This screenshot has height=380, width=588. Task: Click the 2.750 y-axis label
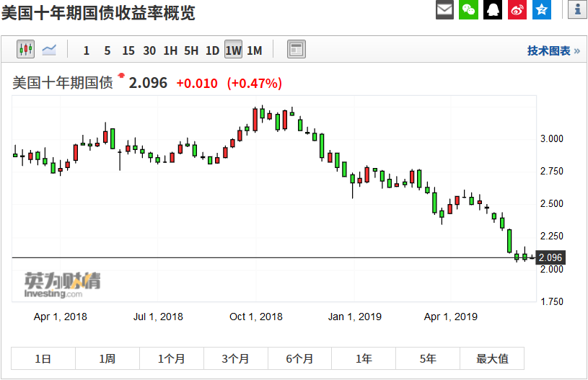(x=552, y=172)
